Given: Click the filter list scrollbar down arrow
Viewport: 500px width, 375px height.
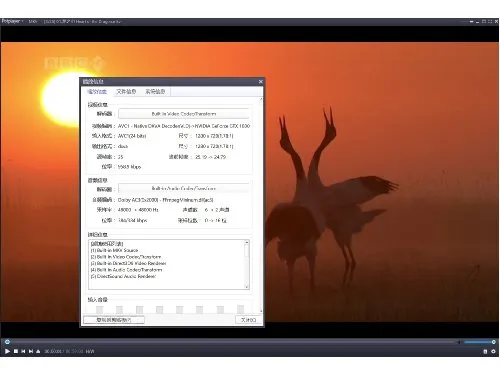Looking at the screenshot, I should click(247, 286).
